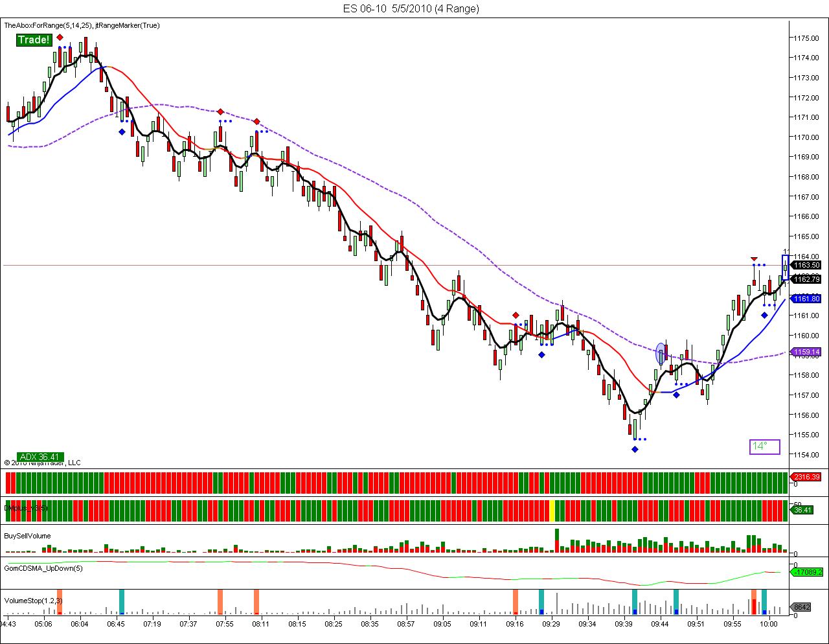Click the 1162.79 price marker on the axis

(807, 279)
